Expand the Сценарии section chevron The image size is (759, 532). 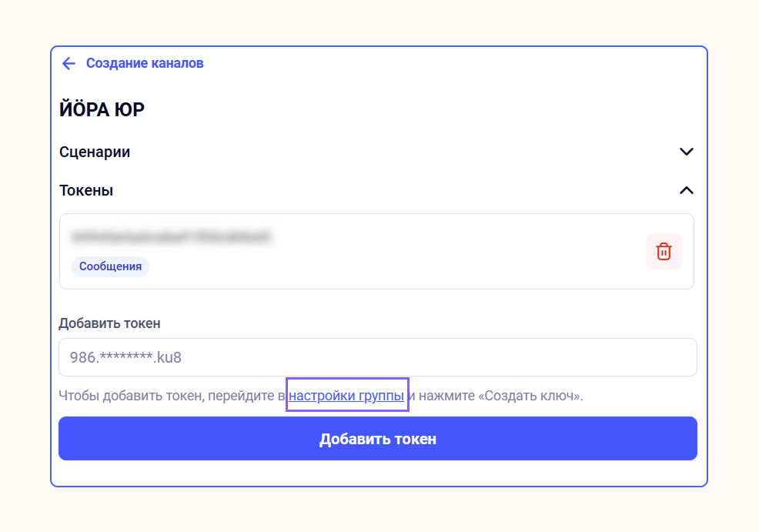click(687, 152)
